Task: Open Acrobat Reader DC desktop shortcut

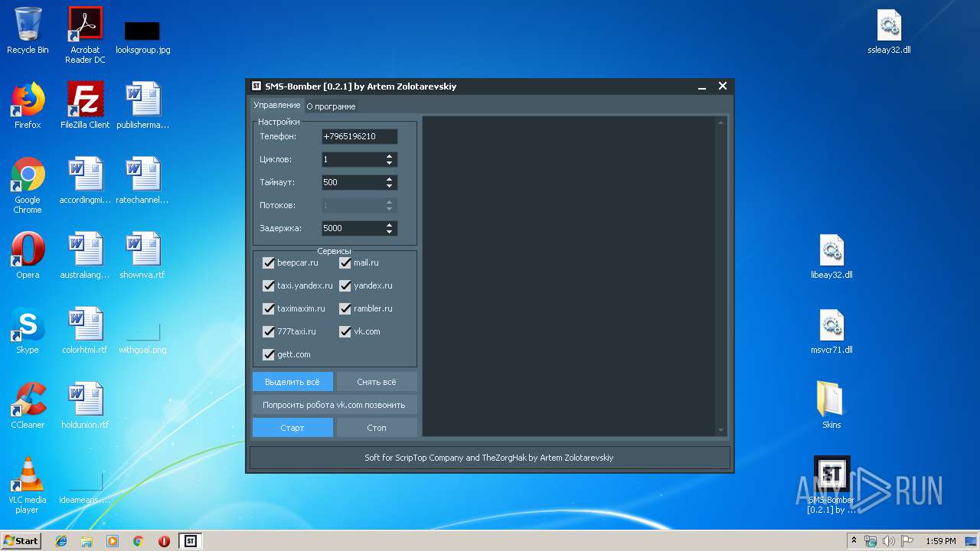Action: pyautogui.click(x=85, y=35)
